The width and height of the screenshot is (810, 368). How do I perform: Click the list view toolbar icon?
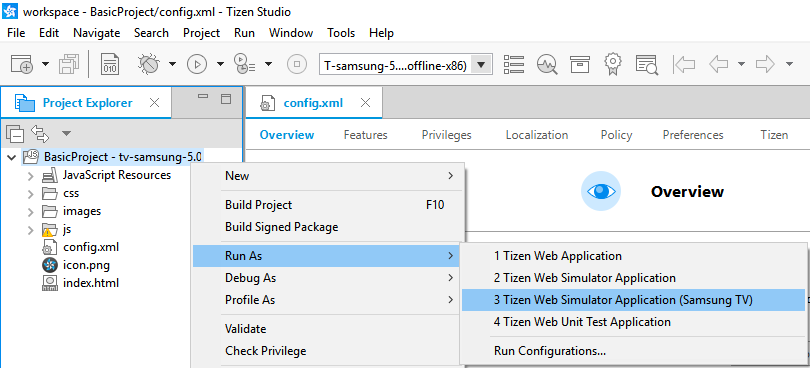[x=514, y=64]
